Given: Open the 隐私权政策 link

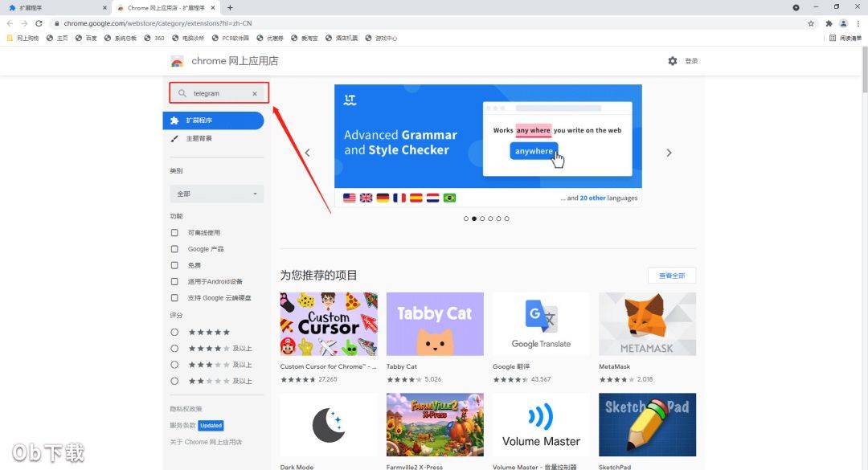Looking at the screenshot, I should (186, 409).
